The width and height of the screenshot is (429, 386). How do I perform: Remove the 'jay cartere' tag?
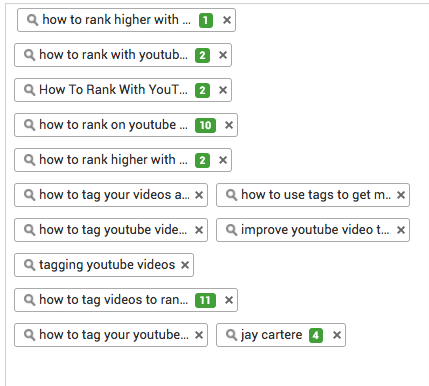(337, 335)
